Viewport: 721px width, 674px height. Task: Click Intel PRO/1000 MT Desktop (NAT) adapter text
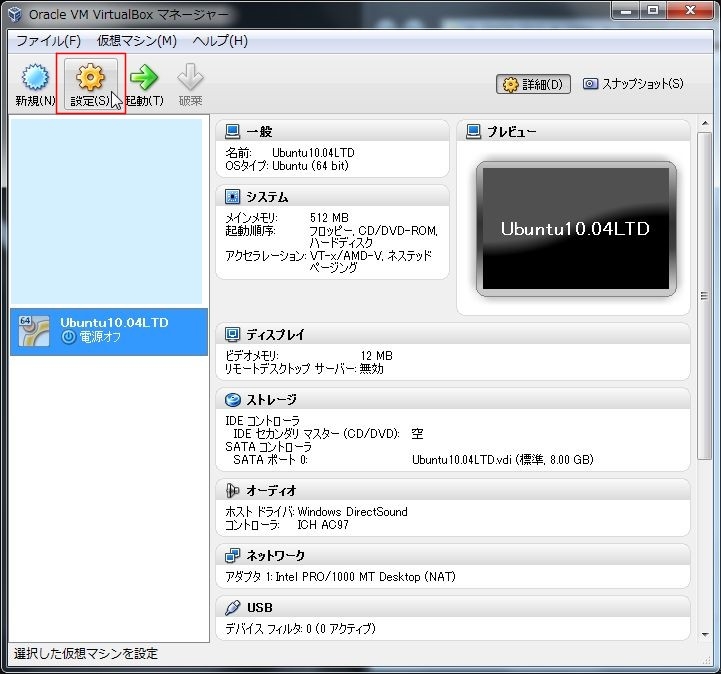pyautogui.click(x=366, y=577)
